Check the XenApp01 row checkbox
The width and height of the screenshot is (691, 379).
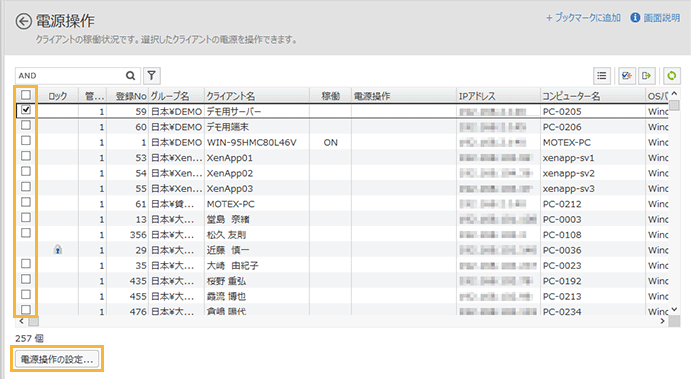[26, 156]
